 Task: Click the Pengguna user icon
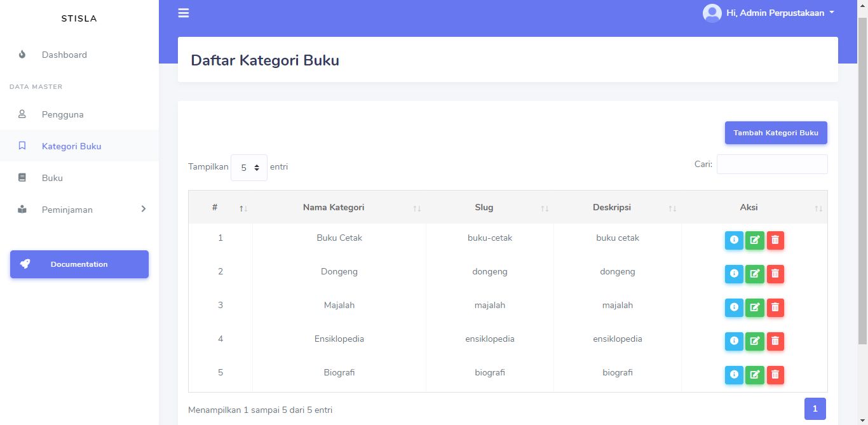22,114
